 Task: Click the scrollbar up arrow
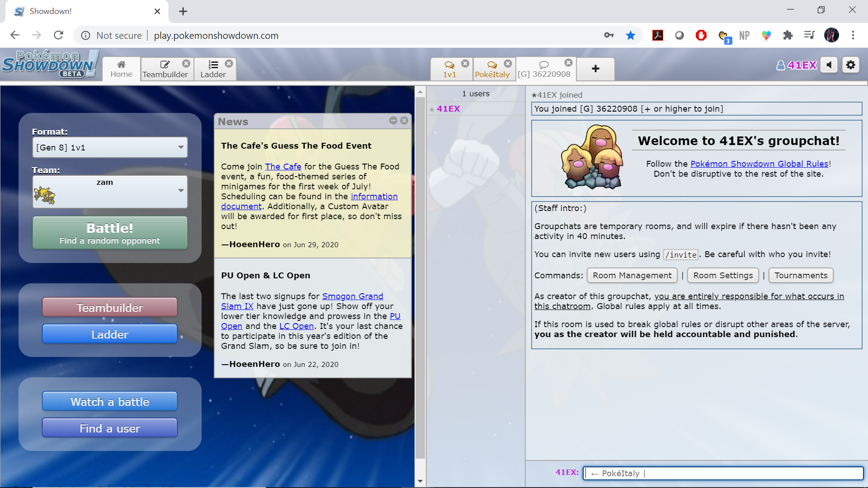click(x=420, y=92)
